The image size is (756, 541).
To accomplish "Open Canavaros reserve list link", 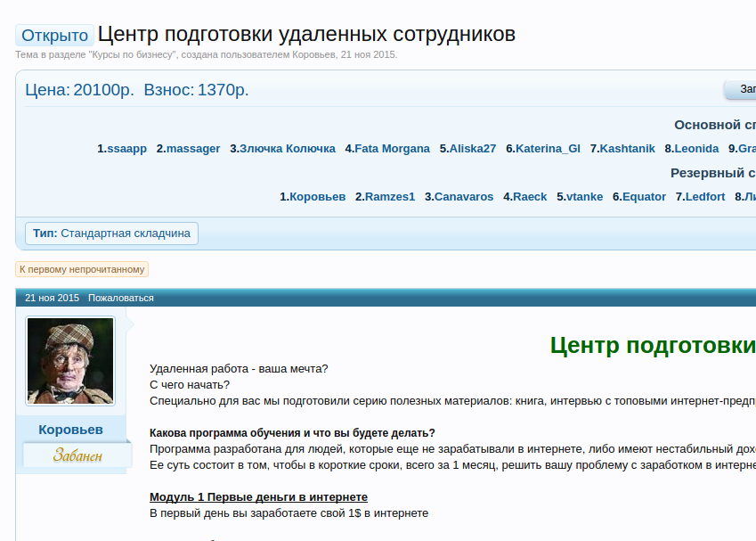I will 464,197.
